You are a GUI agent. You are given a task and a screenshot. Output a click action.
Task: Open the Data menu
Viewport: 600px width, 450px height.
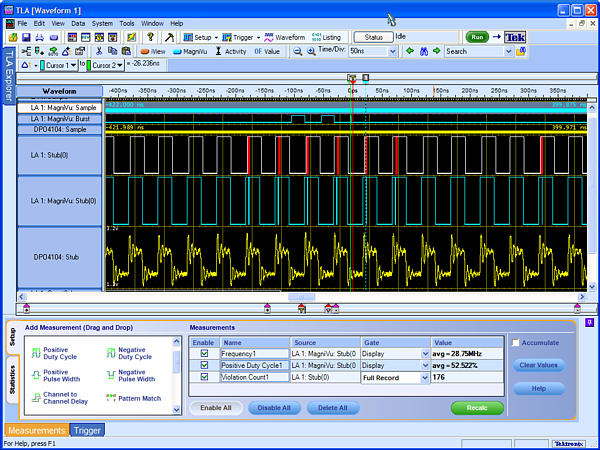[78, 23]
